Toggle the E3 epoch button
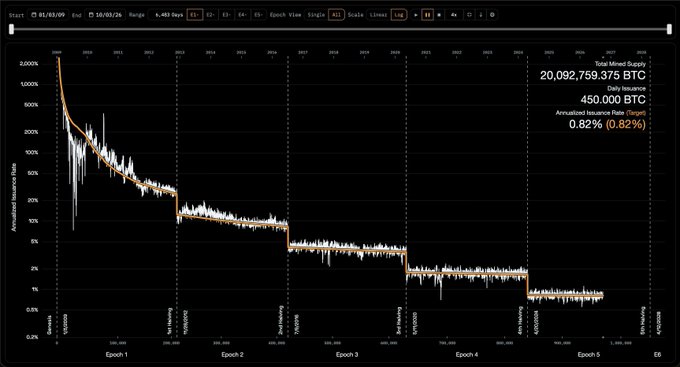The image size is (680, 367). point(226,15)
